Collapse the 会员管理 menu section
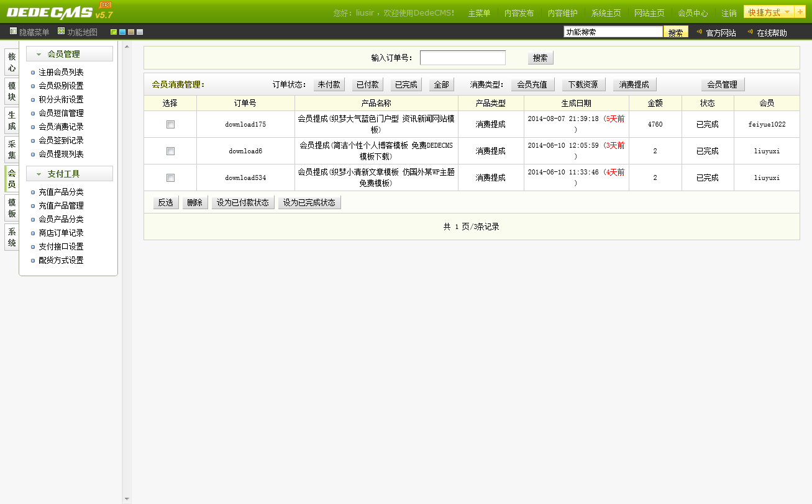 39,55
